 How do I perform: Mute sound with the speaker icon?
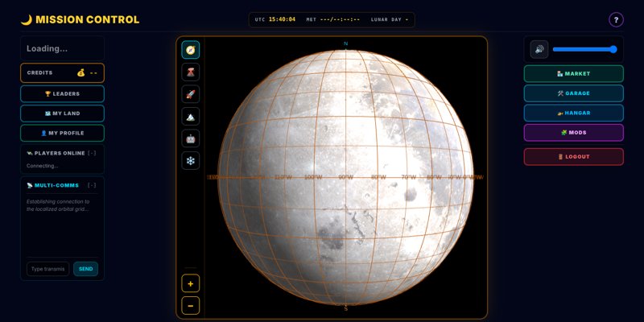point(539,49)
